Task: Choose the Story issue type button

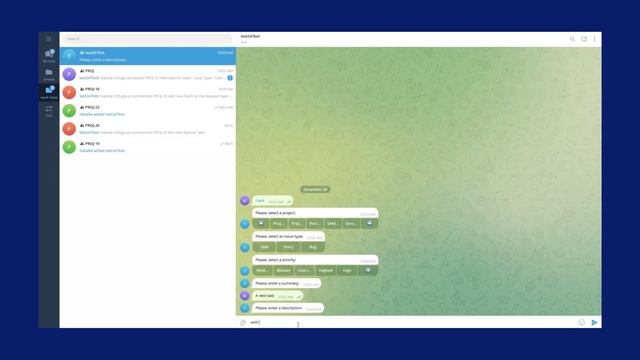Action: [288, 247]
